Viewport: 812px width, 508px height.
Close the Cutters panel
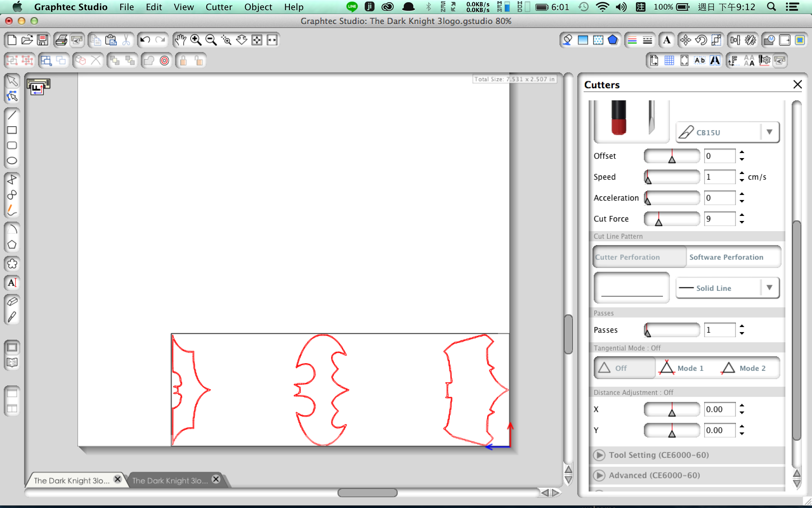(798, 84)
